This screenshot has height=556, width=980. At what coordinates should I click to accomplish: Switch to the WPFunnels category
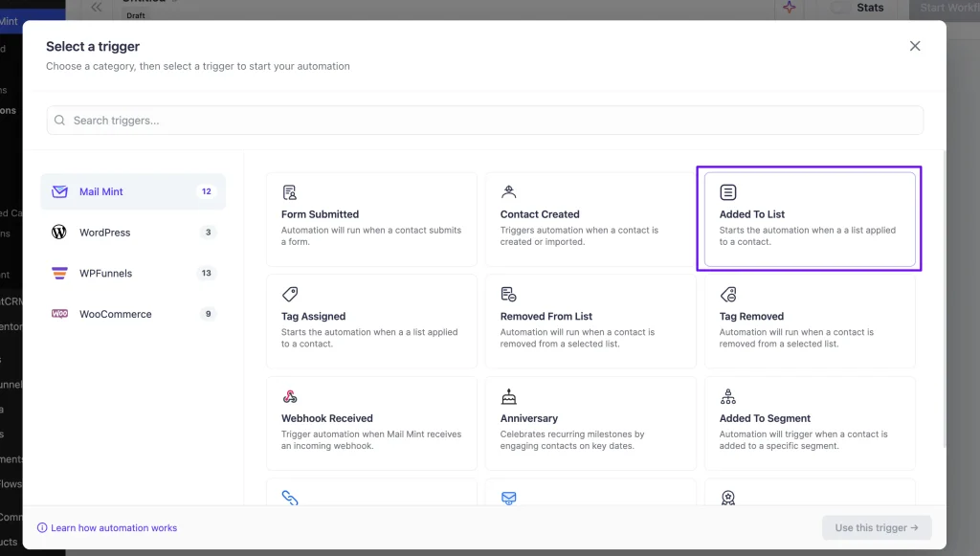tap(133, 273)
